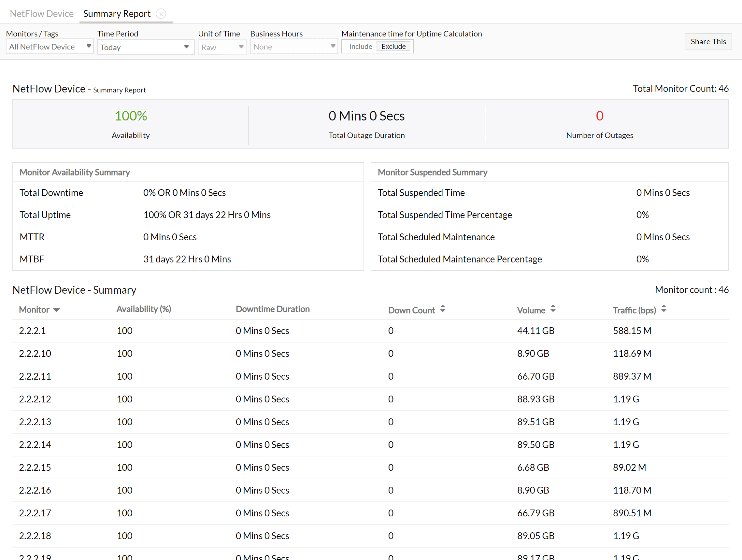Image resolution: width=742 pixels, height=560 pixels.
Task: Sort the Volume column
Action: click(553, 309)
